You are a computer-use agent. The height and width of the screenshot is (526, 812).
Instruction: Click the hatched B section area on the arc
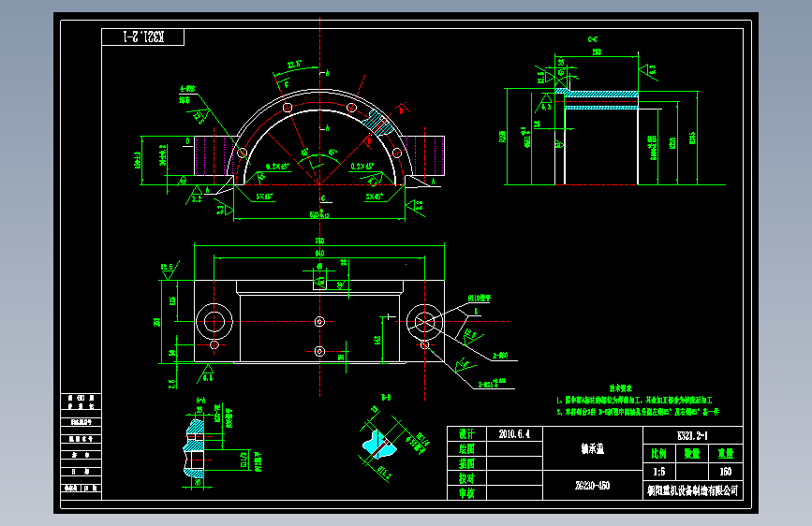click(x=378, y=123)
